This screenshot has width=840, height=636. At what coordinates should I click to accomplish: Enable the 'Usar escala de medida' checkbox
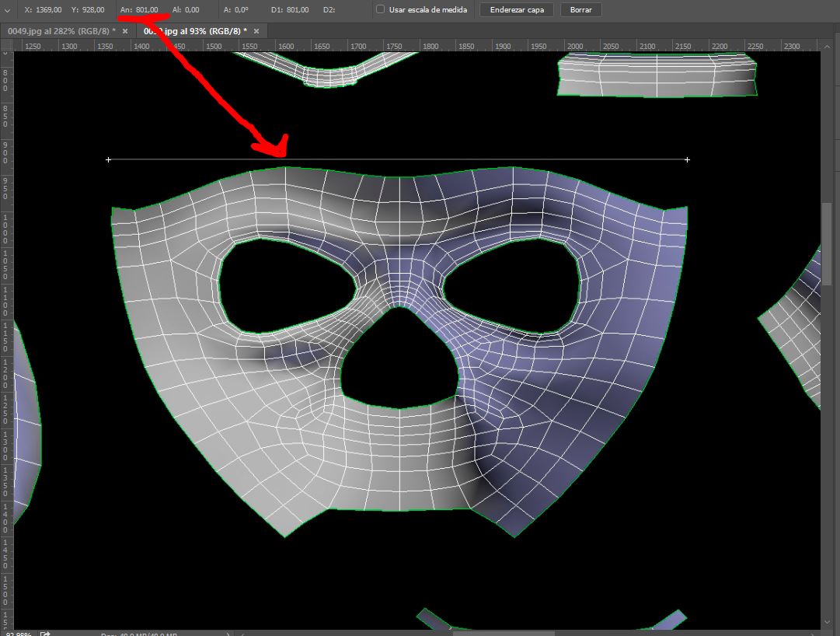380,10
